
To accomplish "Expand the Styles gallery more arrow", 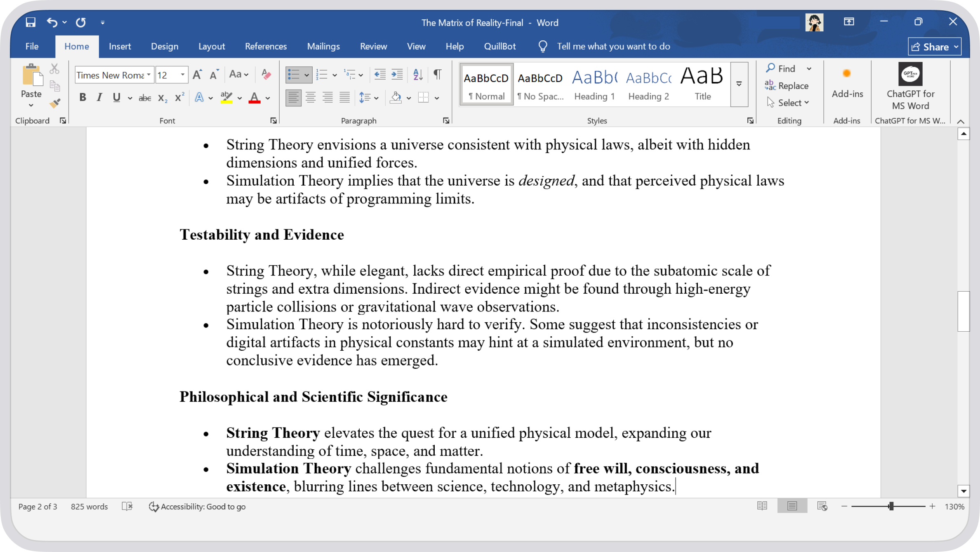I will click(739, 84).
